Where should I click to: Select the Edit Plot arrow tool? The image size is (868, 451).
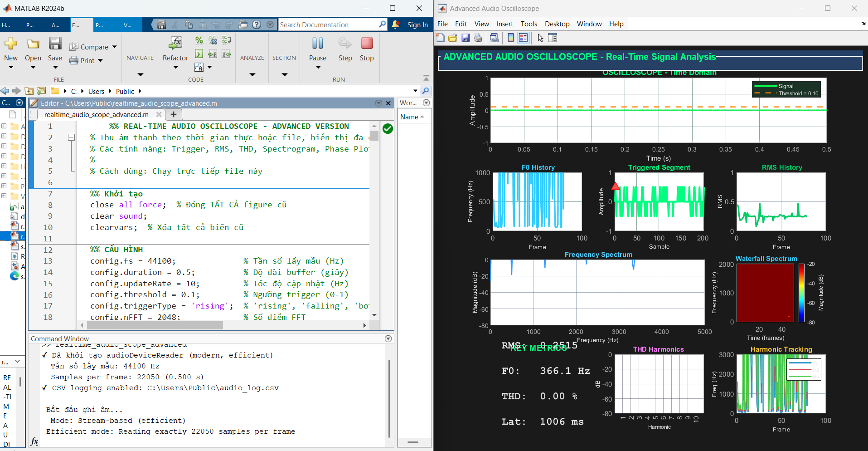click(540, 38)
